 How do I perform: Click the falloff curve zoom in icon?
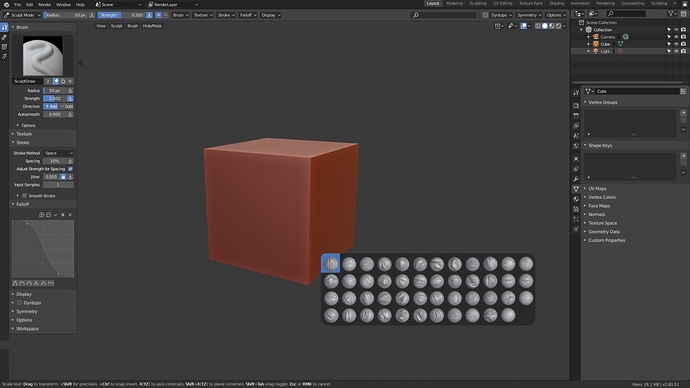click(x=42, y=215)
